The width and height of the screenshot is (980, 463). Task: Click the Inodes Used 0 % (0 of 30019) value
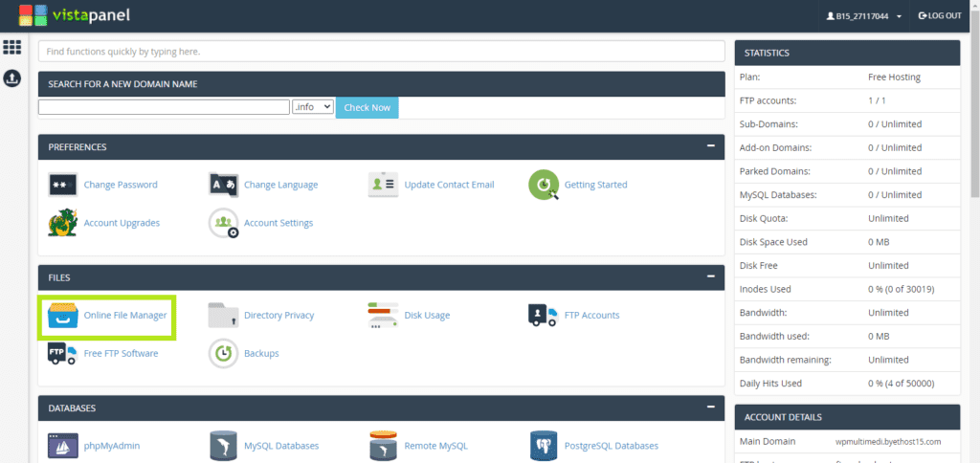tap(902, 289)
